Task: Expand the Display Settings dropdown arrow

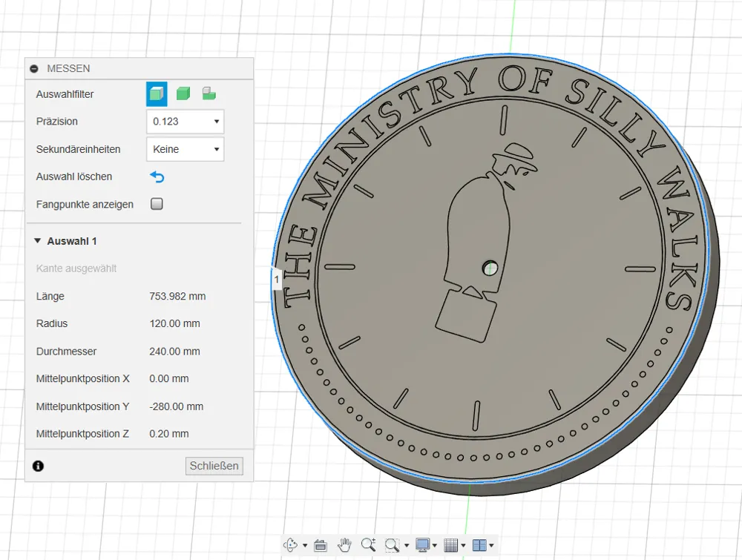Action: coord(434,545)
